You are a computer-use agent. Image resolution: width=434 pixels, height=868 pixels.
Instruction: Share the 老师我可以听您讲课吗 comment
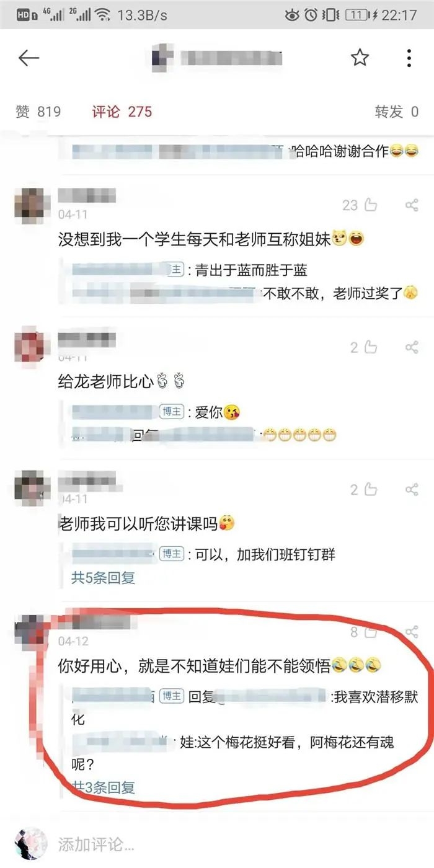point(412,490)
